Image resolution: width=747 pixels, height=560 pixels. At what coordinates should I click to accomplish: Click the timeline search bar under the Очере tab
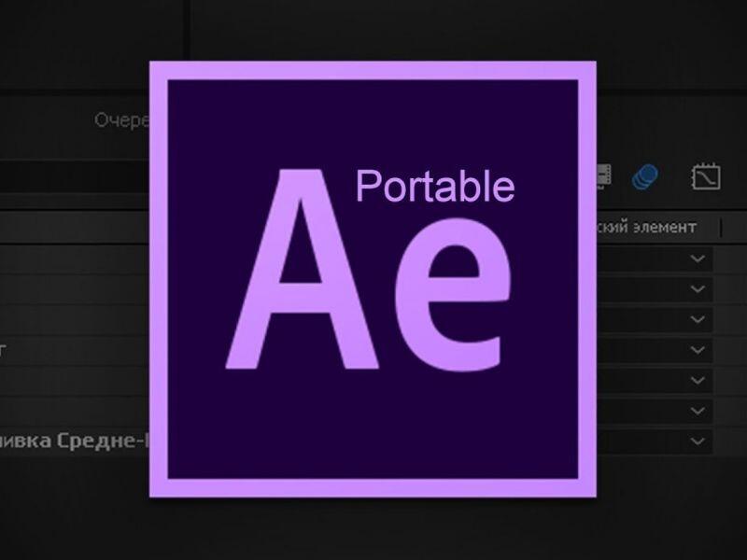(75, 176)
